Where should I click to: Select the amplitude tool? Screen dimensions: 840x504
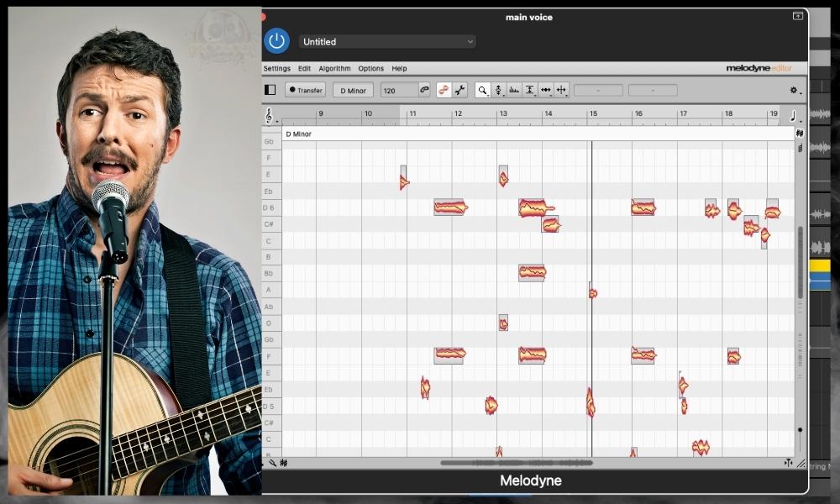click(x=530, y=90)
